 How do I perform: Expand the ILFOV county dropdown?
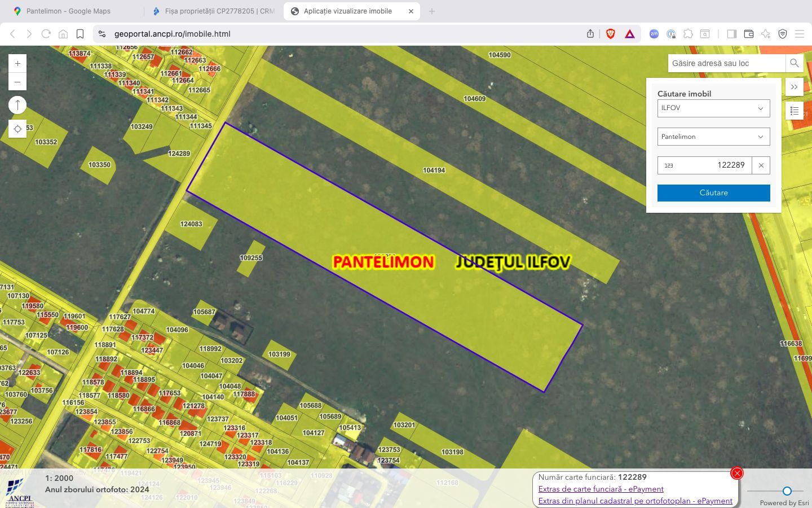pos(713,108)
